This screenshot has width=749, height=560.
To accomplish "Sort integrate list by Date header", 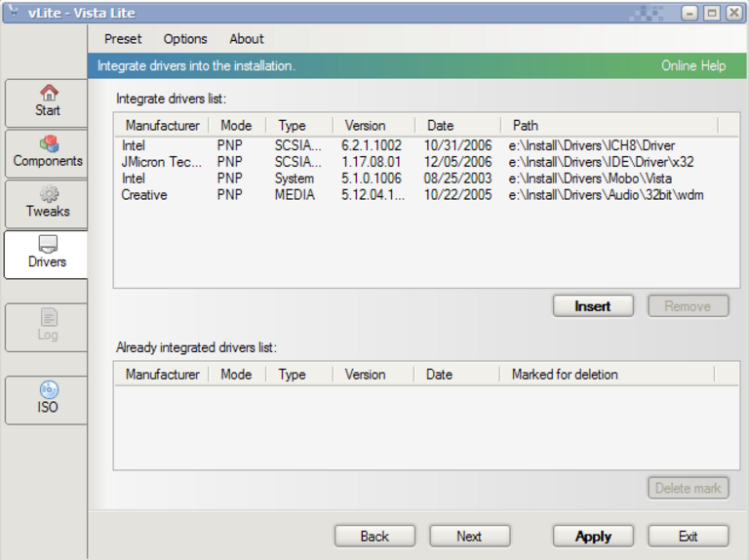I will click(x=457, y=125).
